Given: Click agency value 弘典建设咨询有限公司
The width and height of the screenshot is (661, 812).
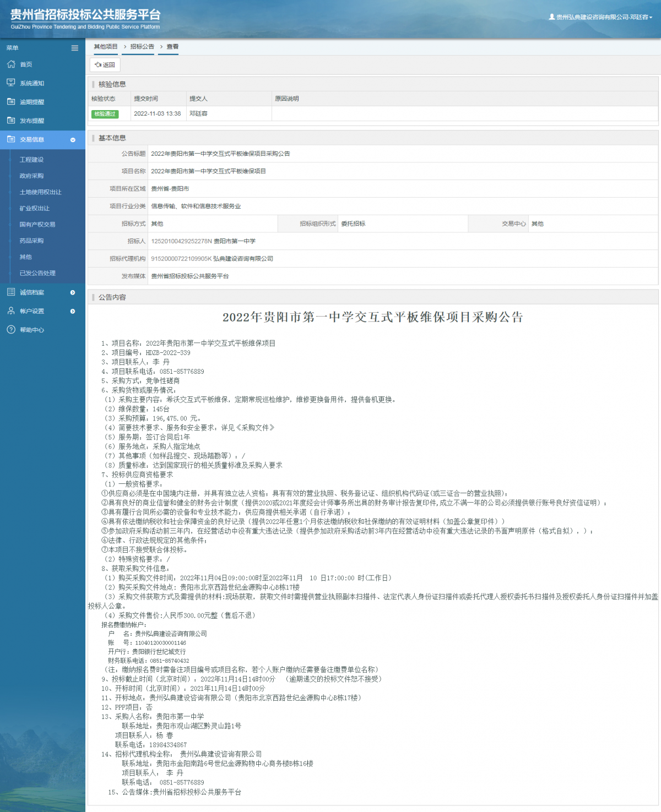Looking at the screenshot, I should [x=243, y=259].
